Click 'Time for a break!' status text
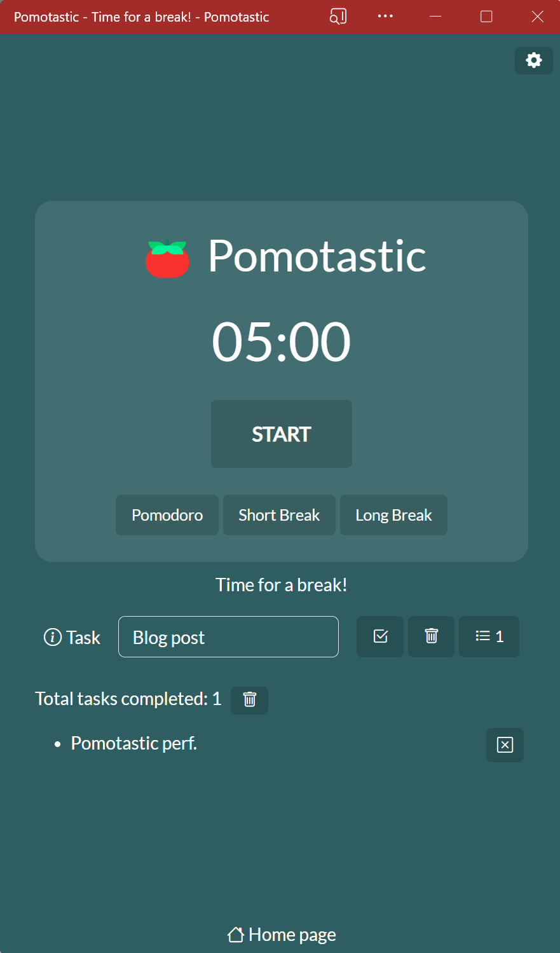The height and width of the screenshot is (953, 560). [x=281, y=584]
